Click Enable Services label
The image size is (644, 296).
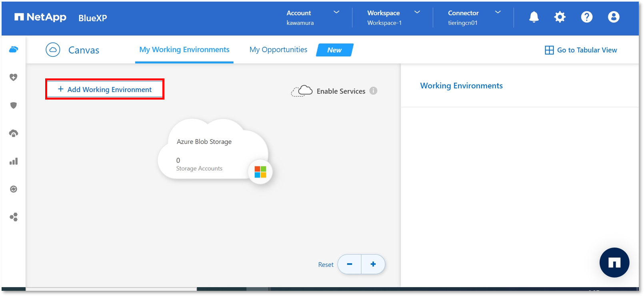[341, 91]
